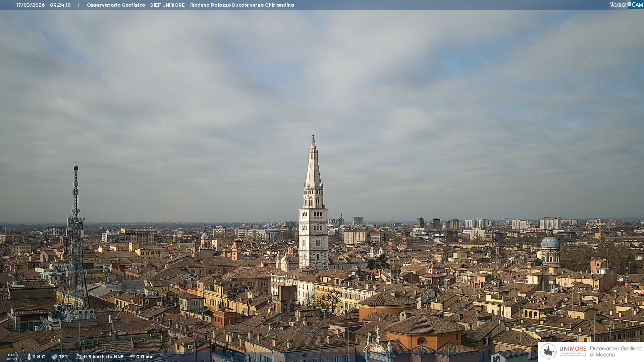Click the UNIMORE wordmark text
The height and width of the screenshot is (362, 644).
pos(573,349)
